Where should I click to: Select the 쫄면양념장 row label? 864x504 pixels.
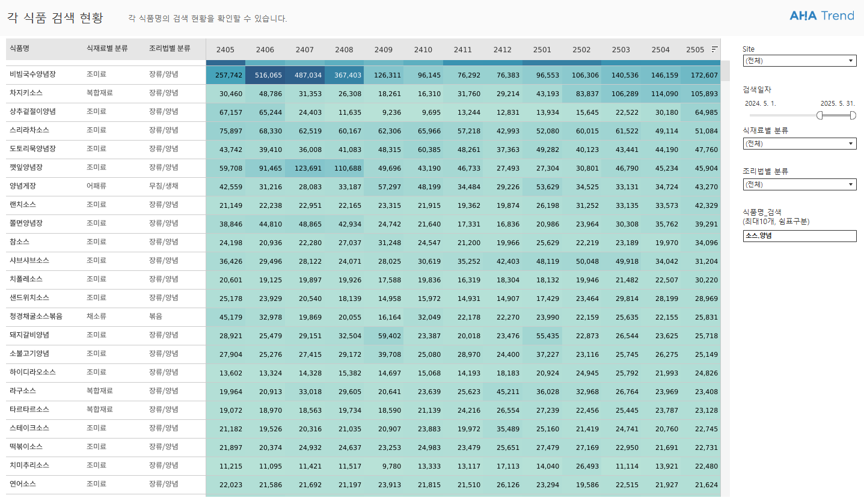tap(26, 223)
